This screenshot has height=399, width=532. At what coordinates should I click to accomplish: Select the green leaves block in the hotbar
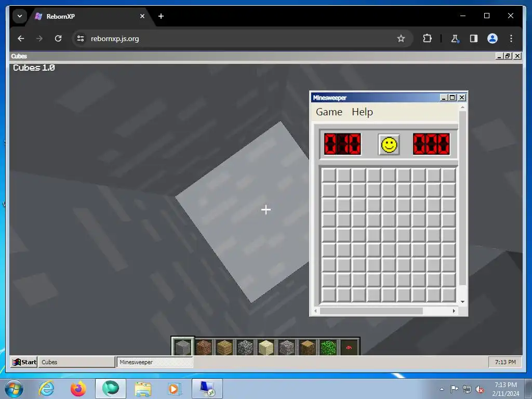click(x=328, y=347)
